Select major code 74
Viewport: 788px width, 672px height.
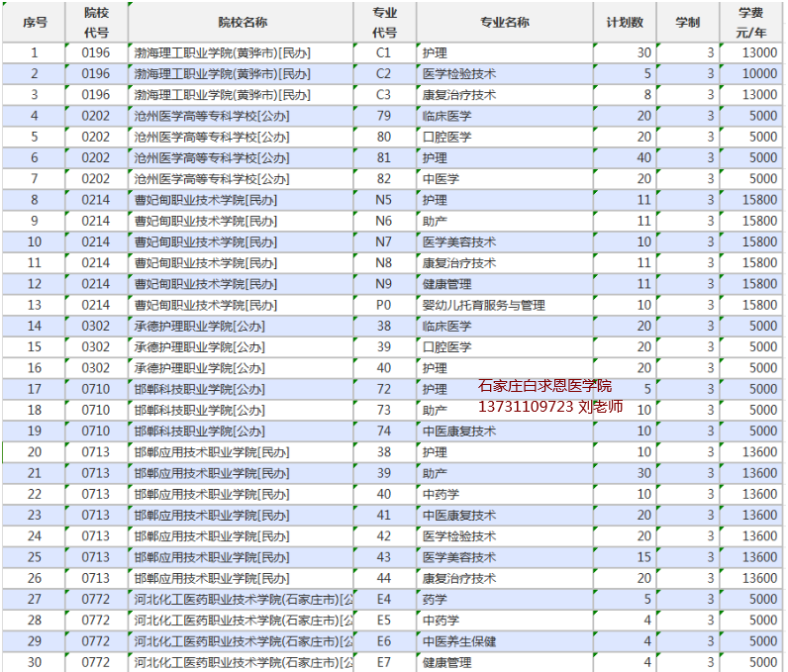(x=385, y=432)
